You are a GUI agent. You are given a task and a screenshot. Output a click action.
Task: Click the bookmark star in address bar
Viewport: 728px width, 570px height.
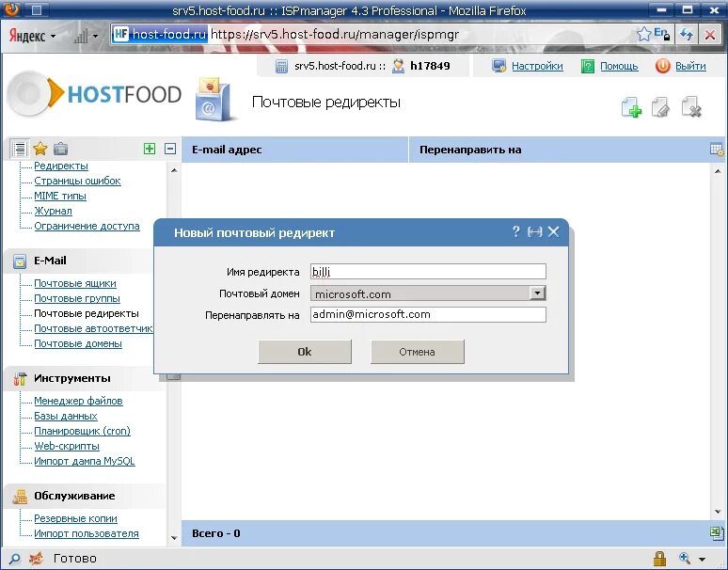point(644,34)
